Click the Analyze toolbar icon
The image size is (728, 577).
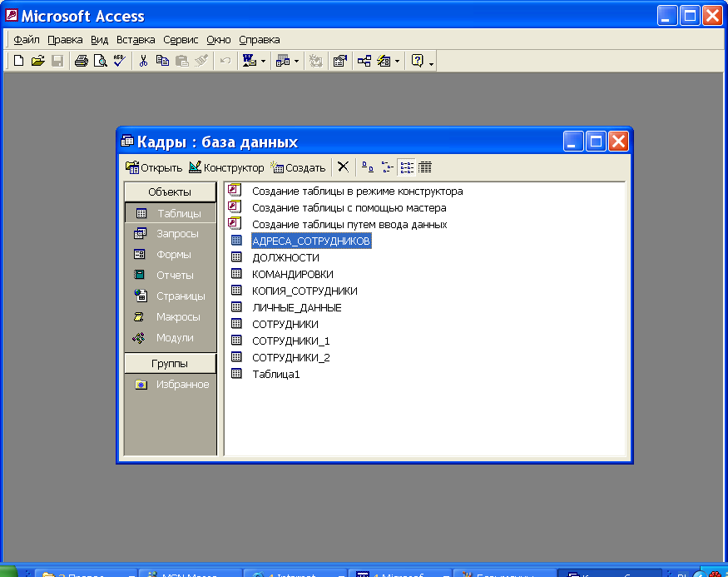coord(283,61)
